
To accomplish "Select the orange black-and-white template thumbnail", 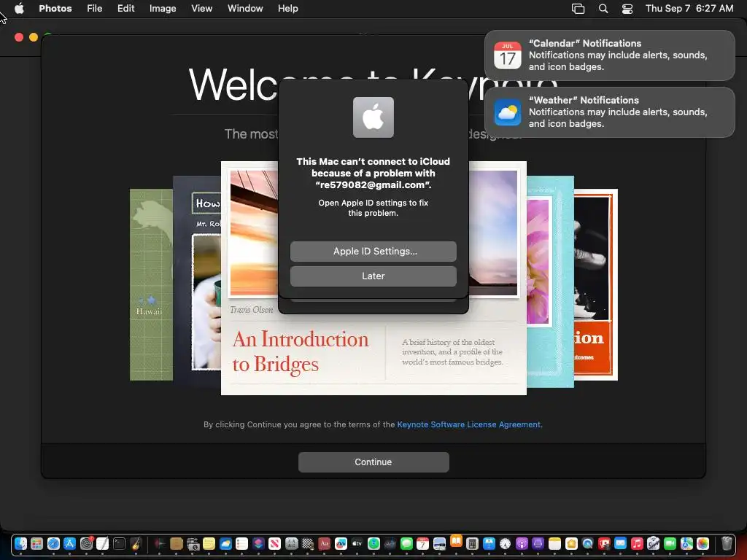I will [595, 285].
